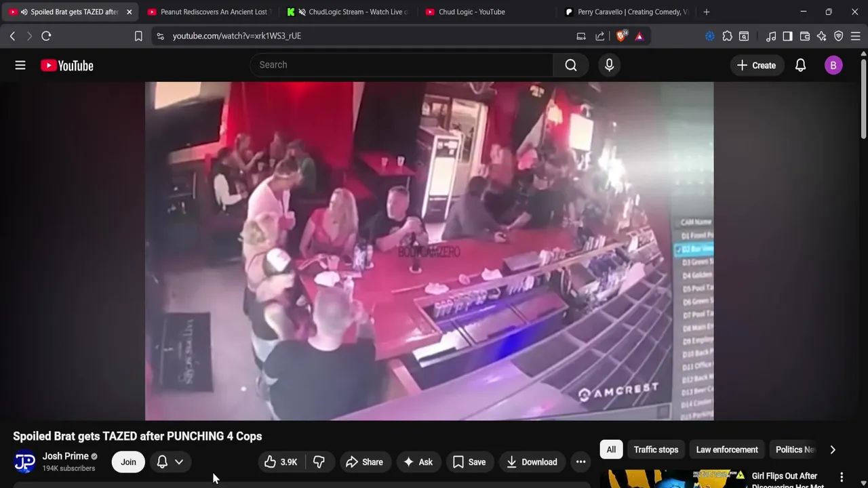Open the Leo AI sparkle icon
This screenshot has height=488, width=868.
[821, 36]
